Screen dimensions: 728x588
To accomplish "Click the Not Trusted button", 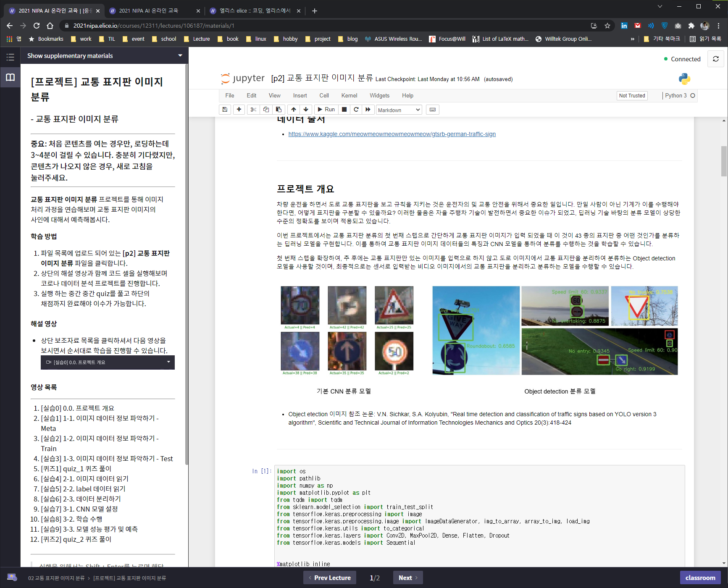I will [632, 96].
